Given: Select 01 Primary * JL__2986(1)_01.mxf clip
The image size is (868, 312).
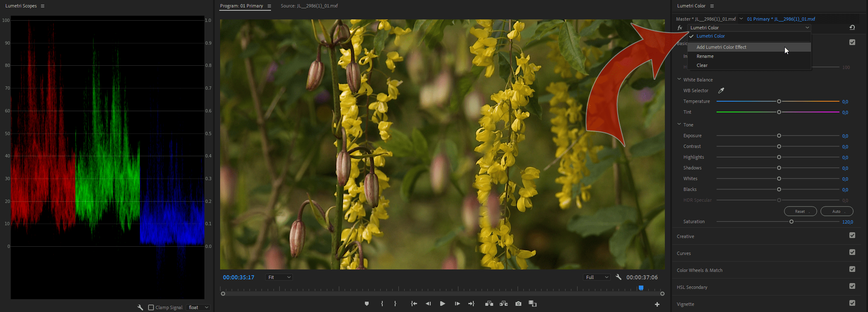Looking at the screenshot, I should tap(781, 19).
